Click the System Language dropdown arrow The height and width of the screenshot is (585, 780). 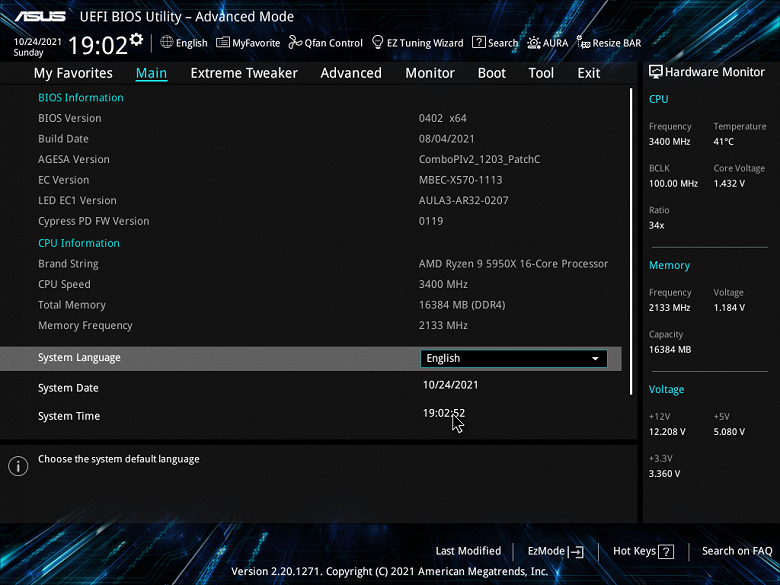pos(595,359)
